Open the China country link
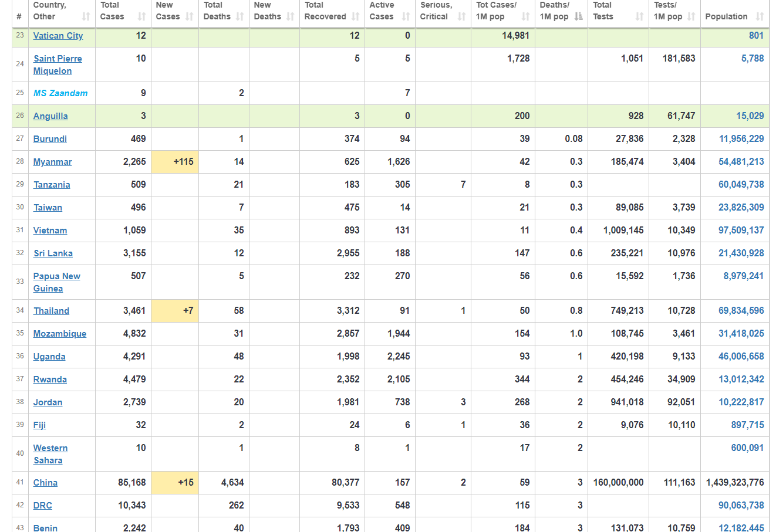Image resolution: width=776 pixels, height=532 pixels. tap(45, 483)
